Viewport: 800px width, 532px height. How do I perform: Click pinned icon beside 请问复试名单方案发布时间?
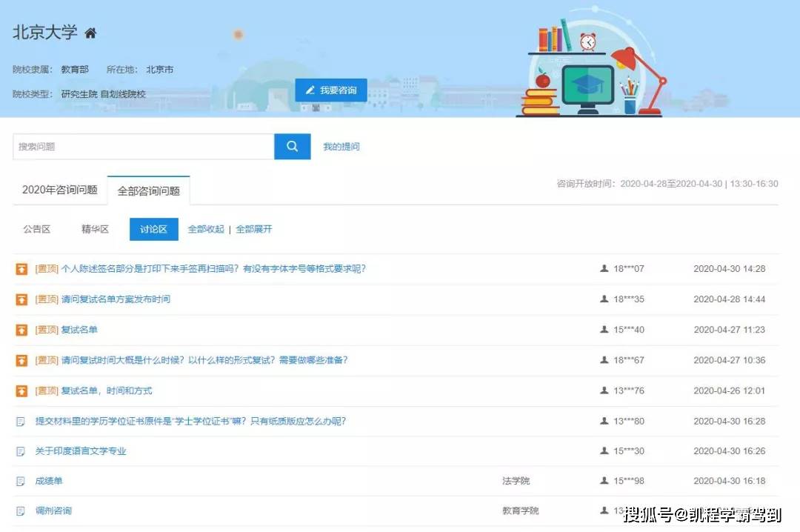coord(21,299)
